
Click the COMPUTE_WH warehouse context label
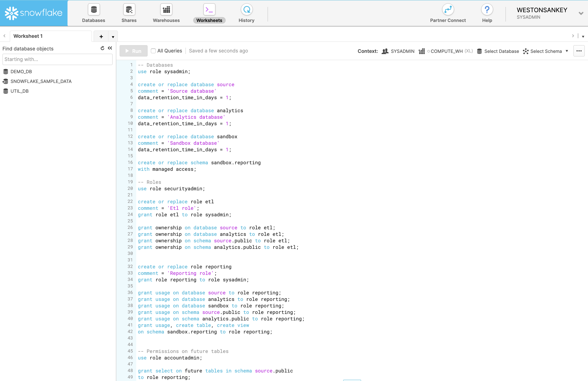tap(446, 51)
